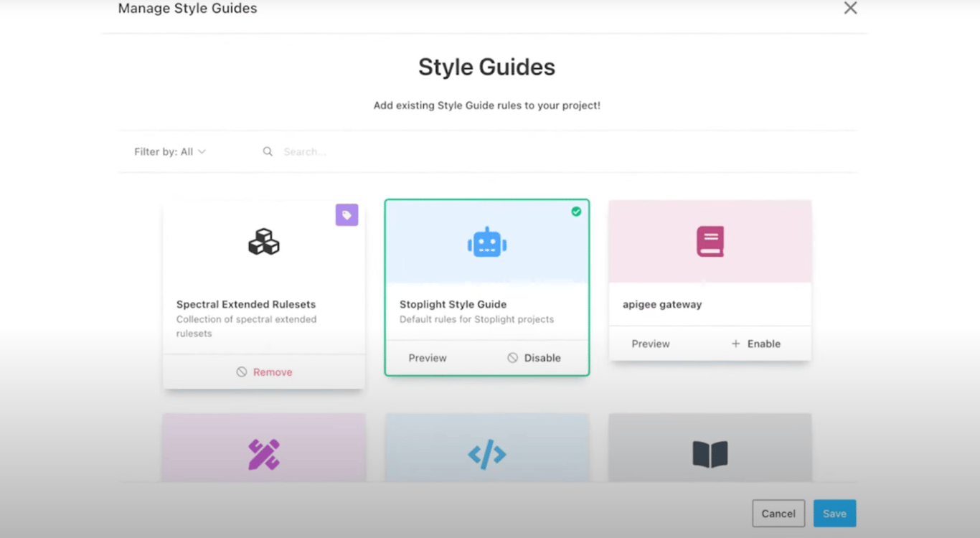This screenshot has width=980, height=538.
Task: Click the Manage Style Guides dialog title
Action: tap(188, 9)
